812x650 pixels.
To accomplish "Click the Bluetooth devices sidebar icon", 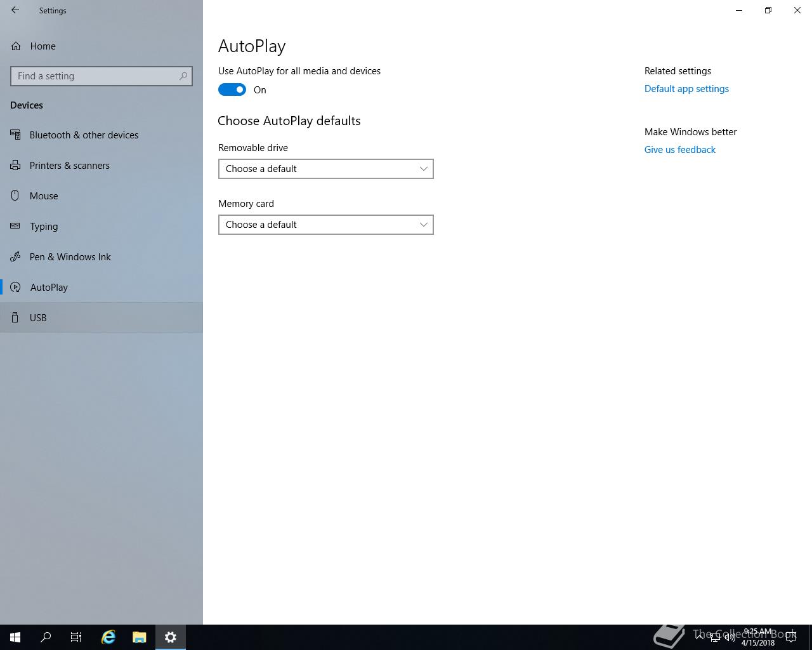I will tap(15, 135).
